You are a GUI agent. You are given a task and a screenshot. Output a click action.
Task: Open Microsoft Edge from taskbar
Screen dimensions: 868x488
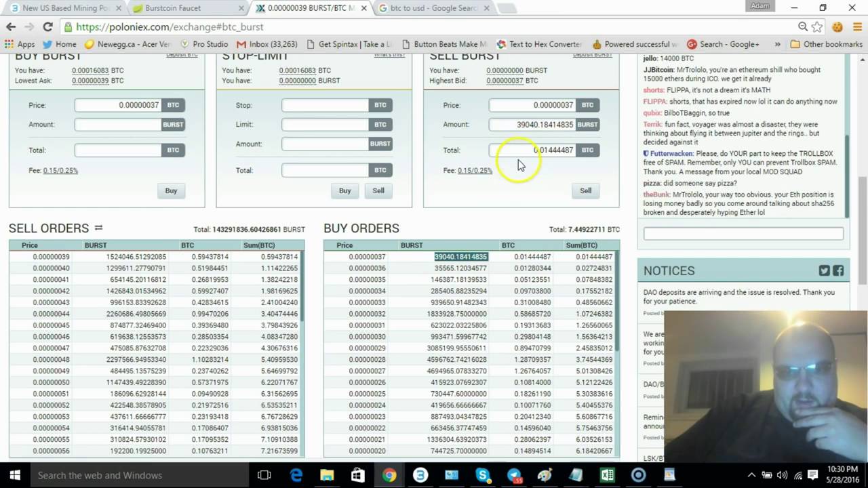pyautogui.click(x=296, y=475)
